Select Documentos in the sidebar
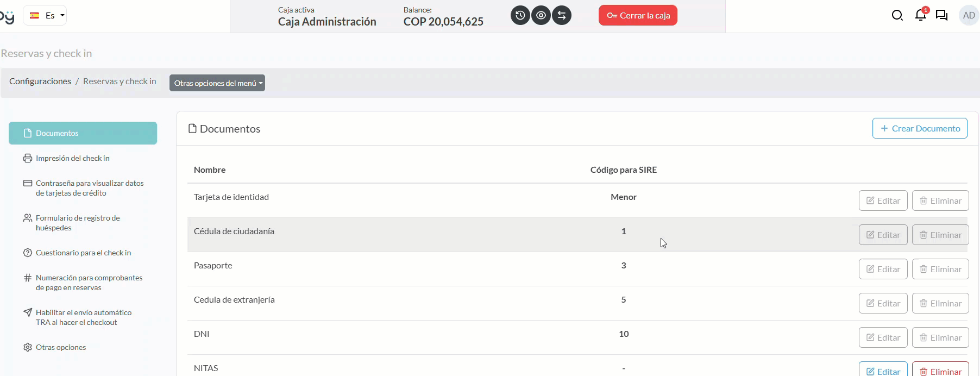980x376 pixels. 83,133
